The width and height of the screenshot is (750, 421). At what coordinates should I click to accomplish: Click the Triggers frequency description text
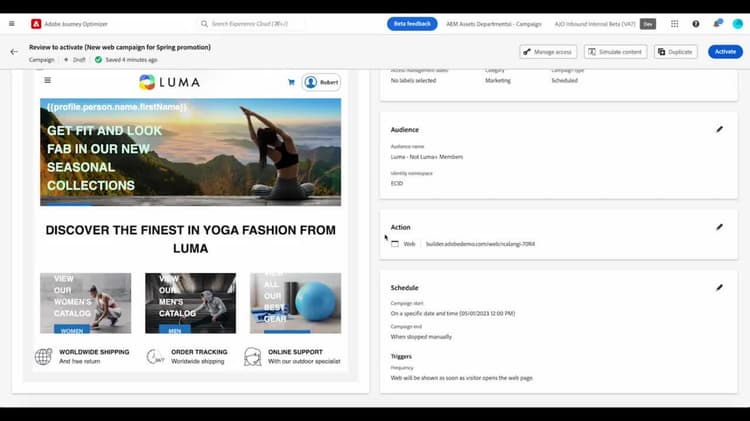(x=462, y=378)
